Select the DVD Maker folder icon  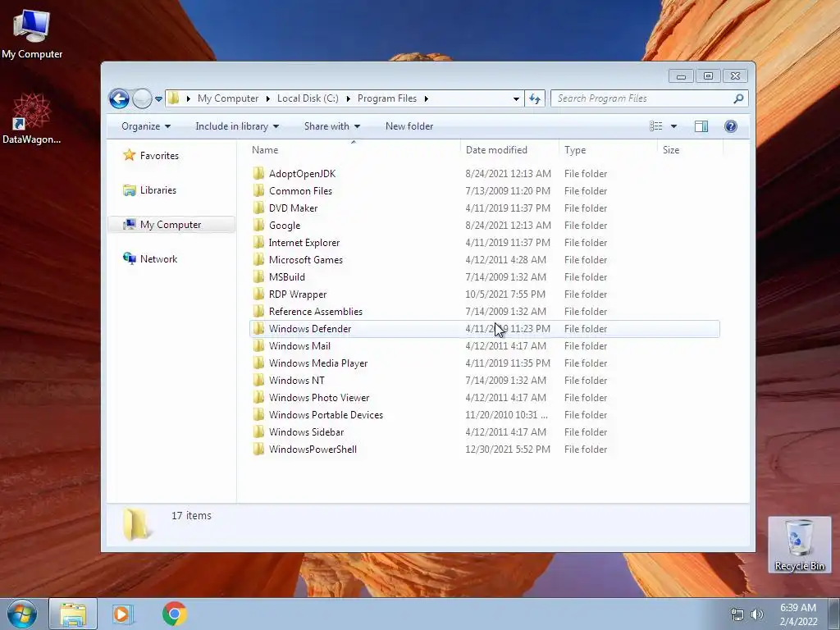tap(258, 208)
